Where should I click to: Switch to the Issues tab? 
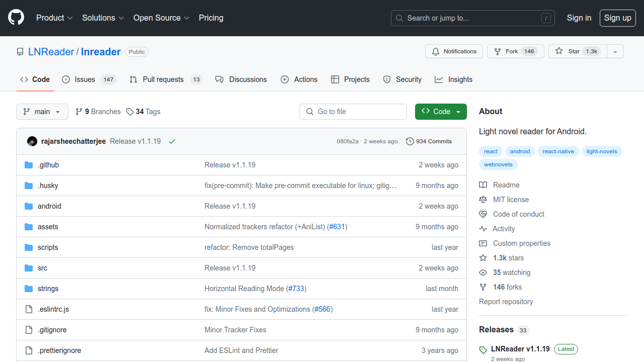coord(89,79)
